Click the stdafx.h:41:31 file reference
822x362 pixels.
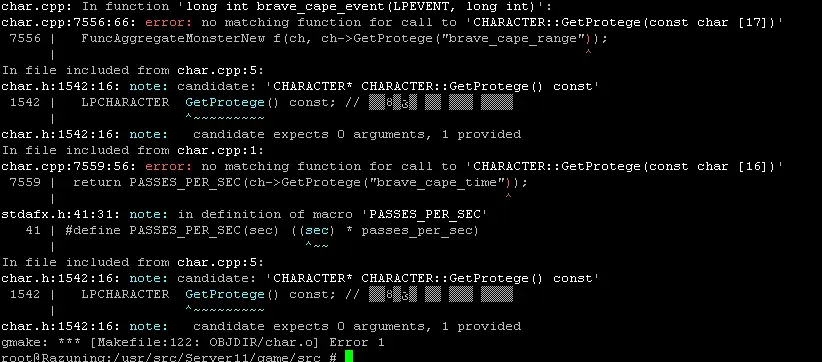click(61, 214)
